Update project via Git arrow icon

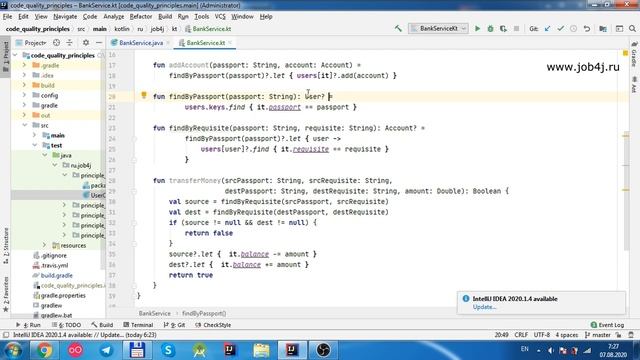tap(547, 29)
